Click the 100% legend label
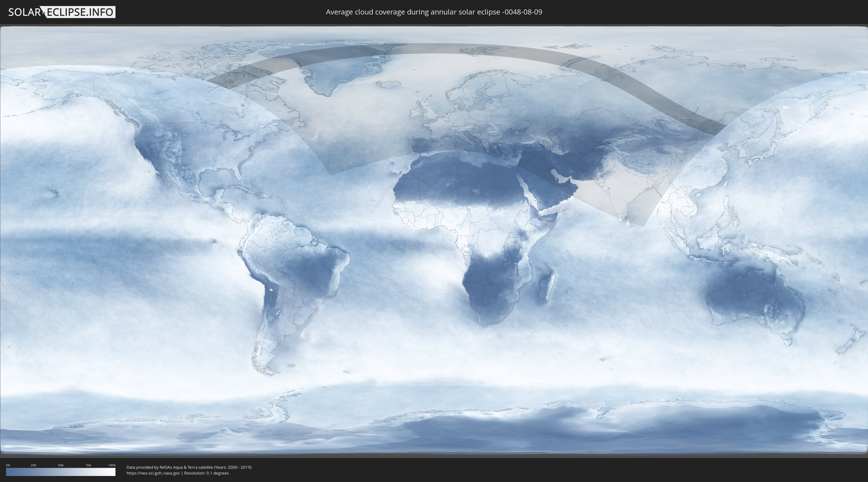This screenshot has width=868, height=482. [112, 465]
